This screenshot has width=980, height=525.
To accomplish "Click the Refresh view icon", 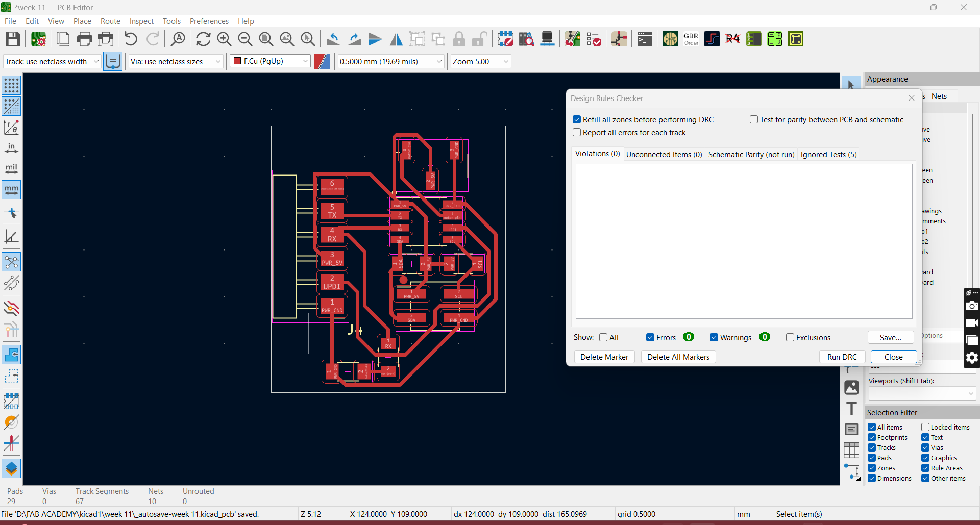I will tap(203, 39).
